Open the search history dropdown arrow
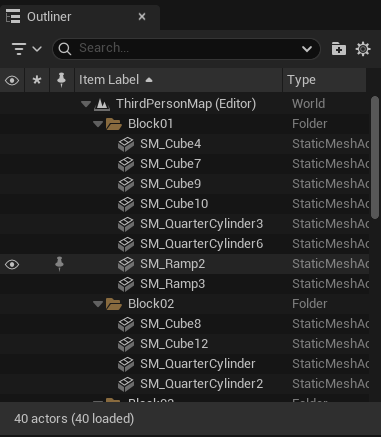Viewport: 381px width, 437px height. [307, 49]
